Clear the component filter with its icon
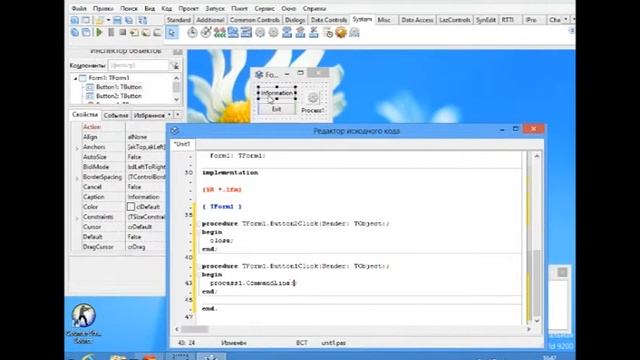The image size is (640, 360). coord(175,65)
